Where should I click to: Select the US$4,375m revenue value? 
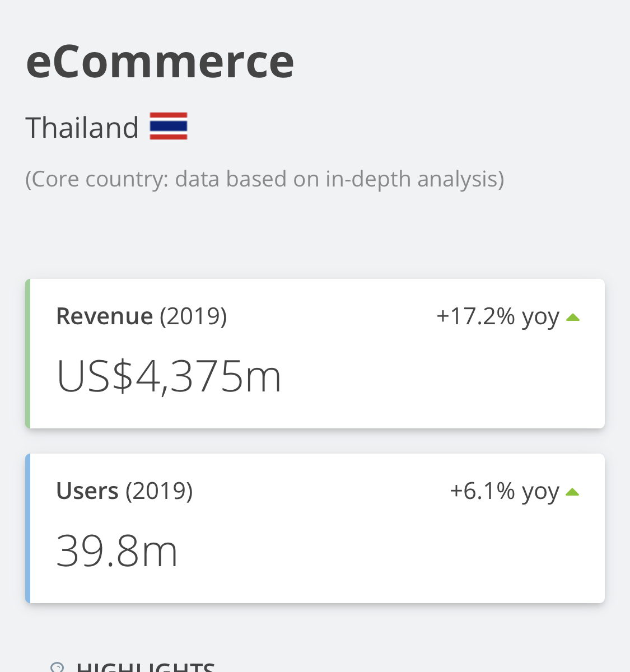(169, 377)
